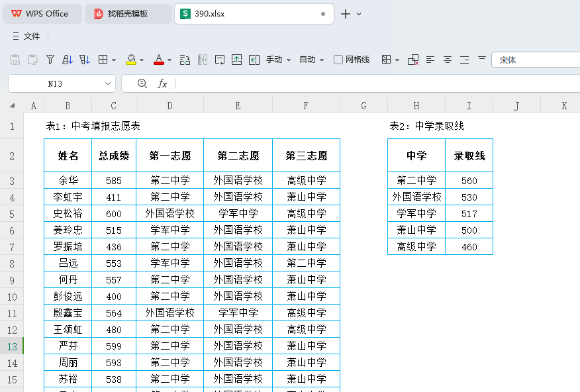This screenshot has width=580, height=392.
Task: Click the paste as values icon
Action: [15, 60]
